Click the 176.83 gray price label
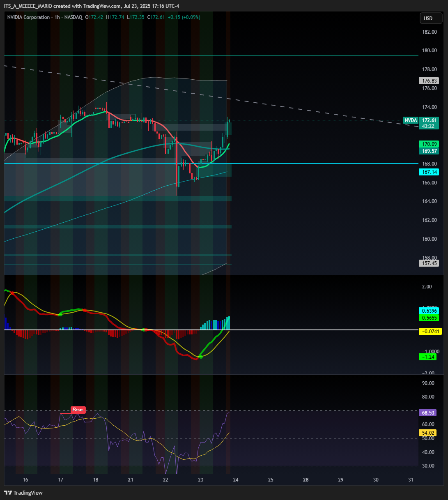The height and width of the screenshot is (500, 448). [429, 81]
